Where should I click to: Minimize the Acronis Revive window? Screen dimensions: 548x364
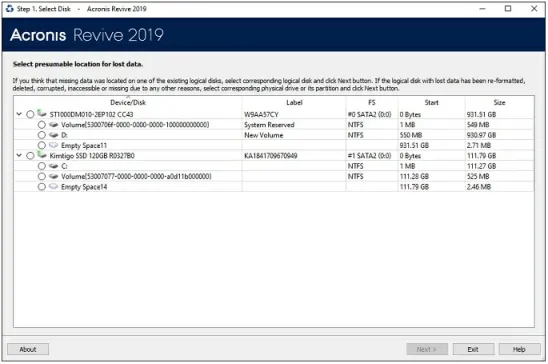(x=482, y=9)
